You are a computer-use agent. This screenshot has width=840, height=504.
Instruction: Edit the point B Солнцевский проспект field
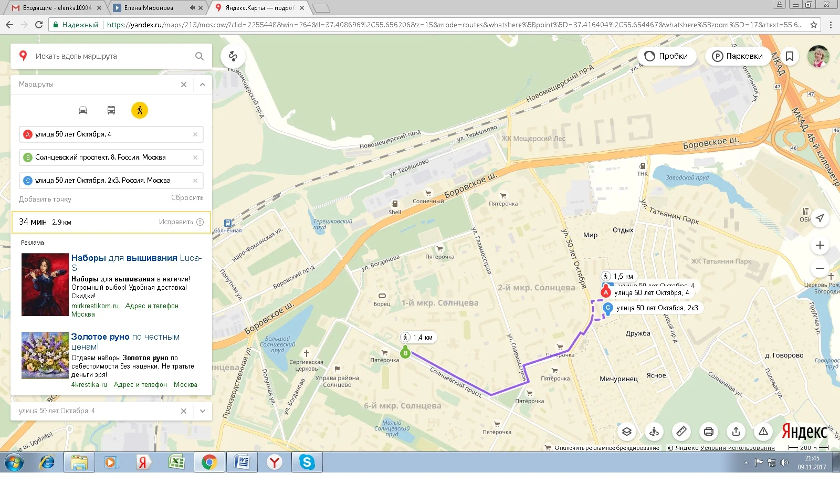pyautogui.click(x=111, y=157)
